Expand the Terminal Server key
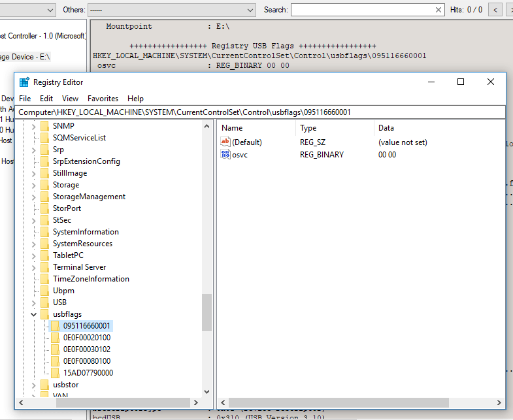This screenshot has height=420, width=513. tap(34, 268)
